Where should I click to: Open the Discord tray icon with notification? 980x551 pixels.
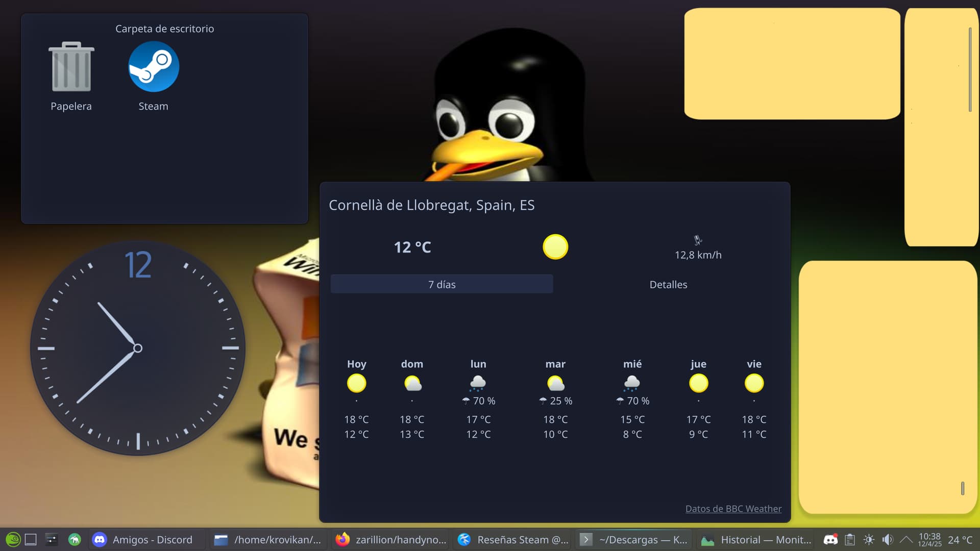(830, 539)
